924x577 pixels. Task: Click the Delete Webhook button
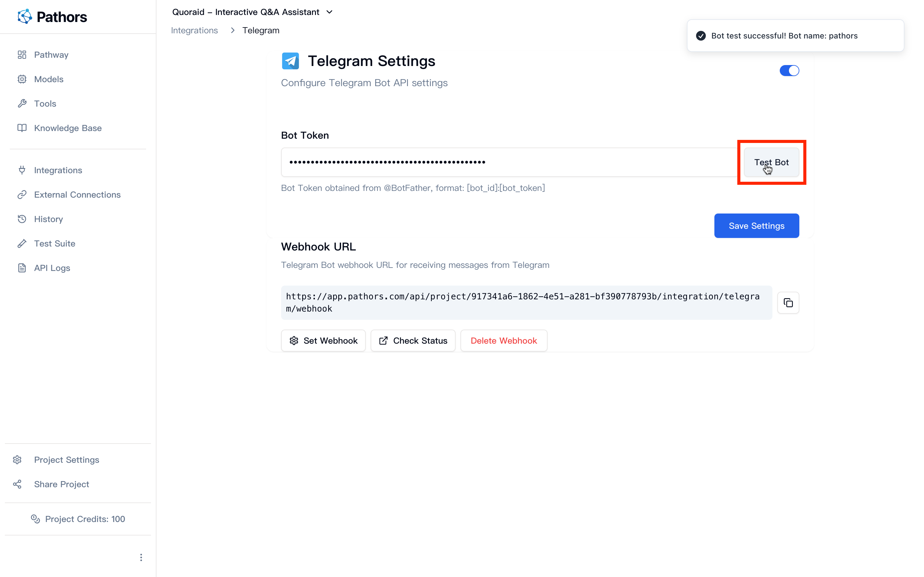pos(504,340)
